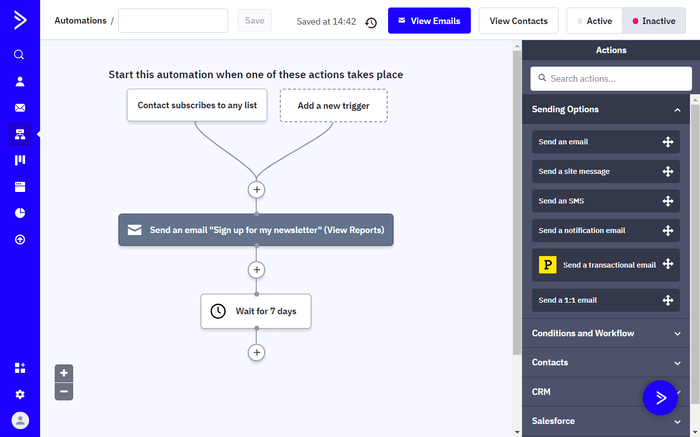Add step below Send an email block
Image resolution: width=700 pixels, height=437 pixels.
256,270
